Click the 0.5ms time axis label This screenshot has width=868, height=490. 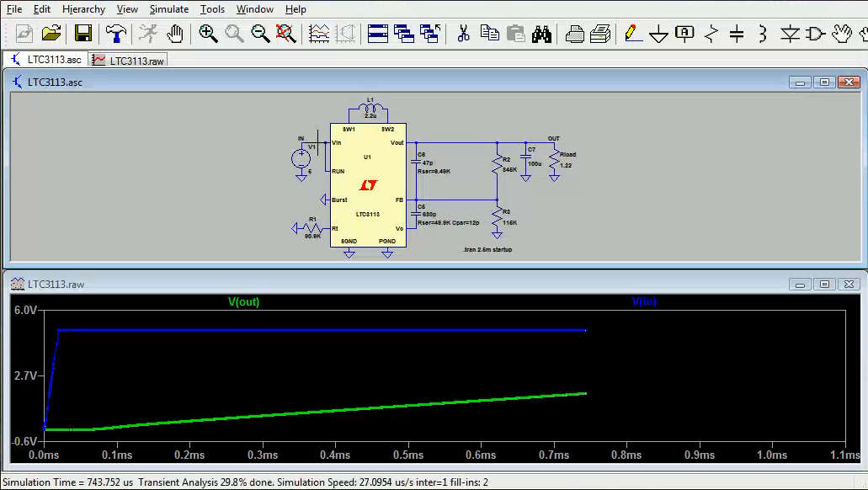point(408,455)
